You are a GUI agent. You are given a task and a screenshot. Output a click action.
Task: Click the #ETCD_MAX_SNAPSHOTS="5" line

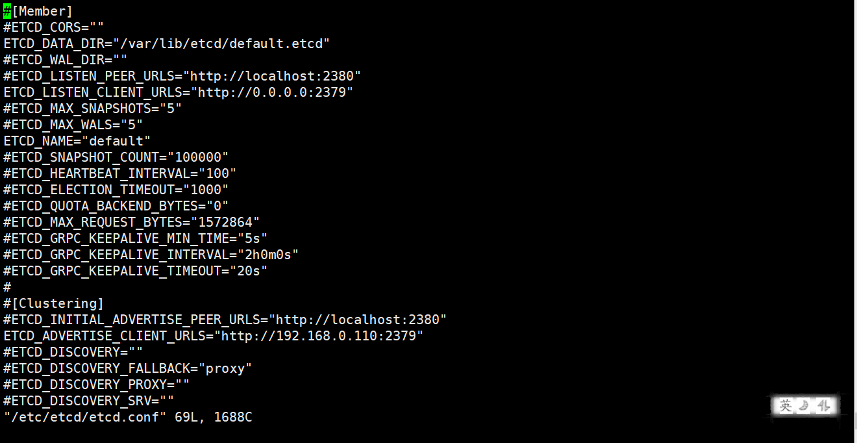point(93,108)
